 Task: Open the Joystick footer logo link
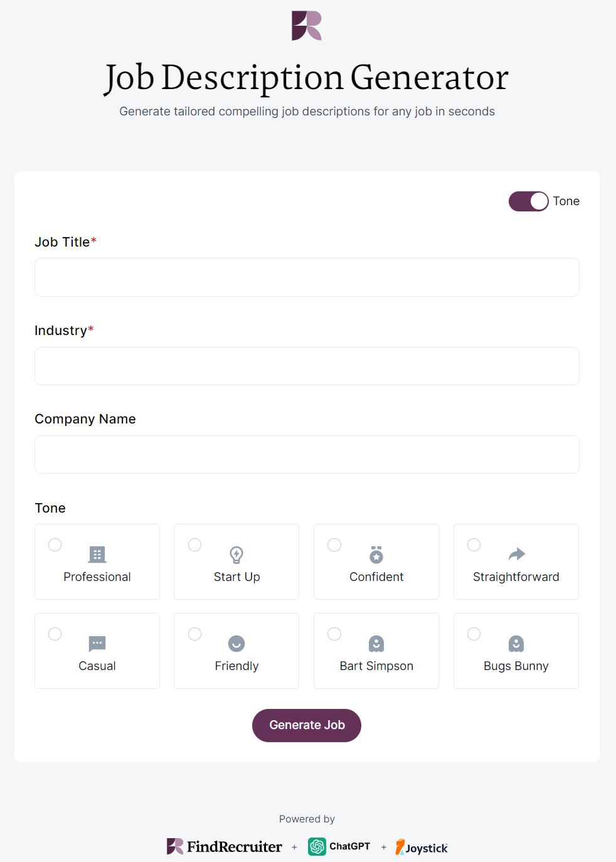(x=422, y=848)
